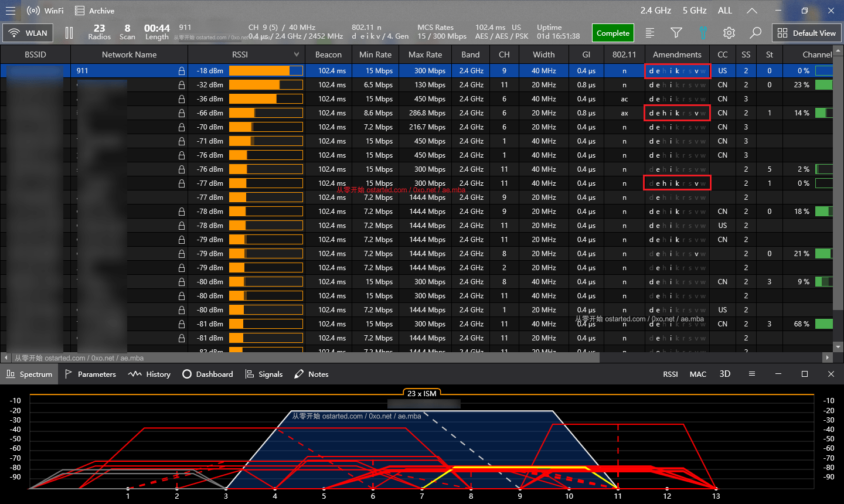The image size is (844, 504).
Task: Sort by the BSSID column header
Action: click(35, 55)
